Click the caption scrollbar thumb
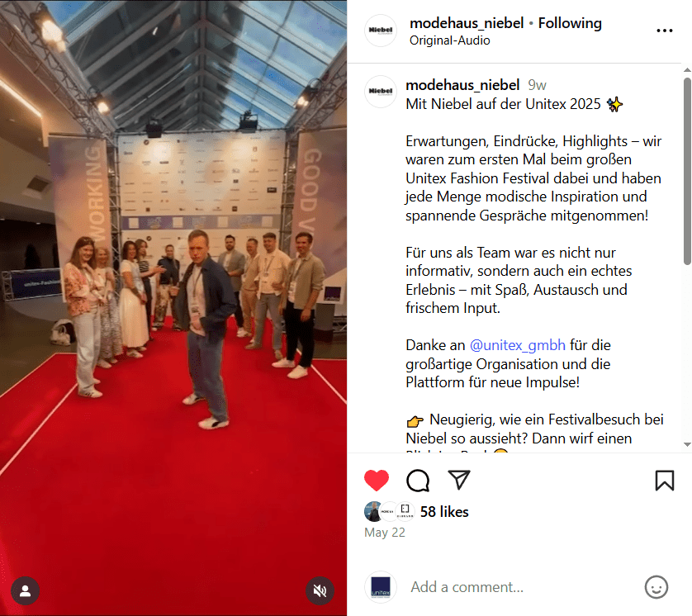692x616 pixels. pos(687,171)
